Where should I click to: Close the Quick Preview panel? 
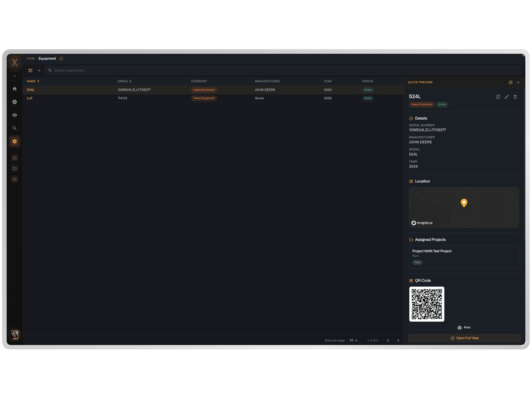pyautogui.click(x=518, y=82)
